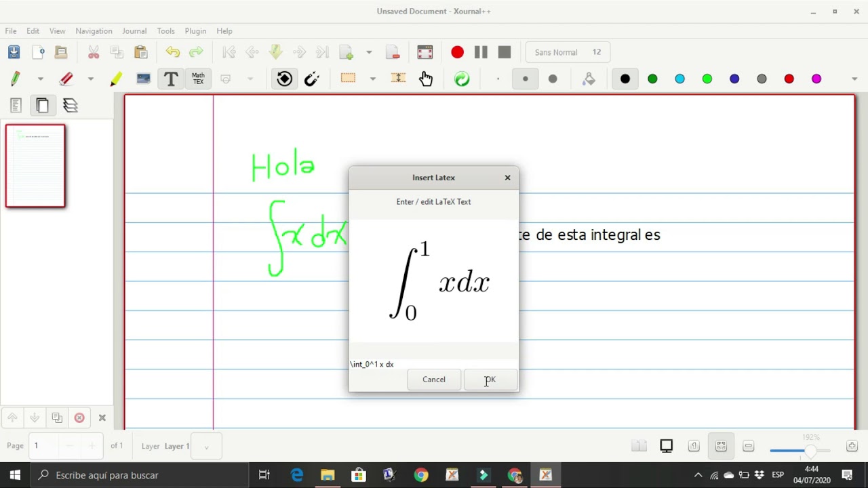Expand the eraser options dropdown arrow
The image size is (868, 488).
pos(90,79)
